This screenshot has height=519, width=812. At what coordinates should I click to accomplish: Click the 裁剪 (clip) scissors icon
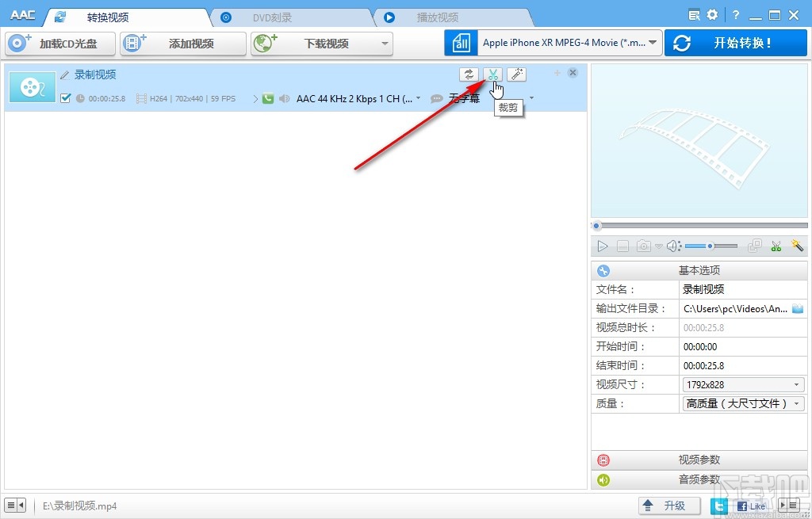point(492,74)
